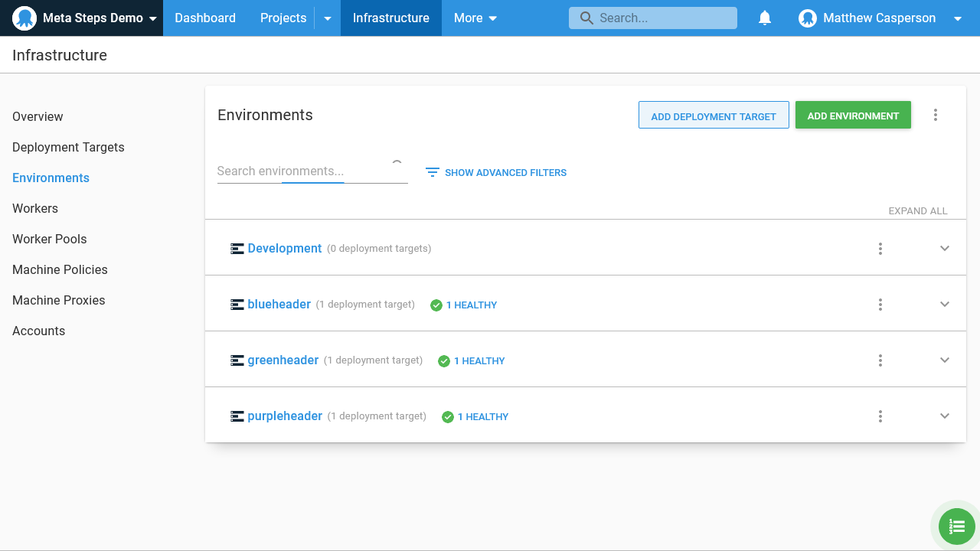Image resolution: width=980 pixels, height=551 pixels.
Task: Open the Development environment overflow menu
Action: (880, 249)
